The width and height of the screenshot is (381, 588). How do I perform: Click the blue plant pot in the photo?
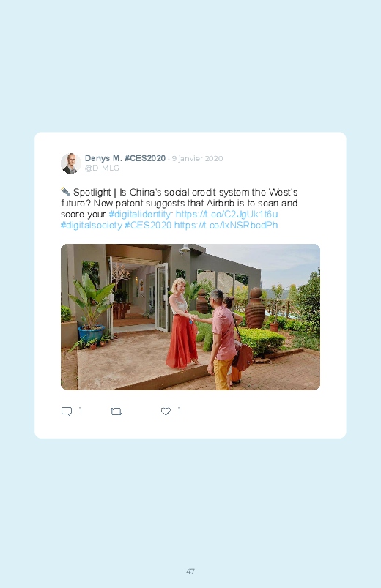[x=91, y=334]
